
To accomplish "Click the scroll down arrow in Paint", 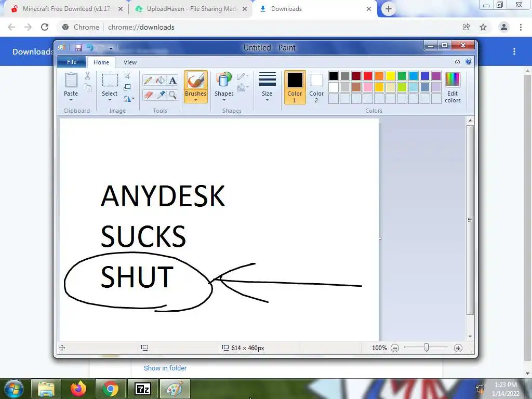I will point(470,336).
